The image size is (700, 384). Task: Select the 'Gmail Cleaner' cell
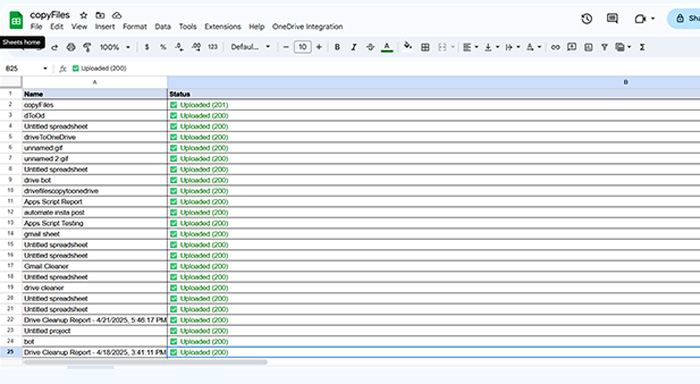pyautogui.click(x=95, y=266)
